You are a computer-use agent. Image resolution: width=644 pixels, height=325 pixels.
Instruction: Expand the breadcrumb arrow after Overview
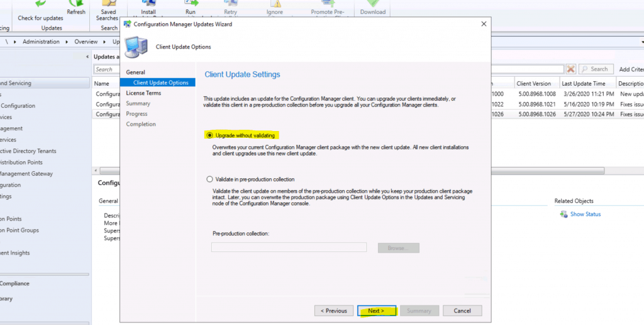tap(105, 42)
